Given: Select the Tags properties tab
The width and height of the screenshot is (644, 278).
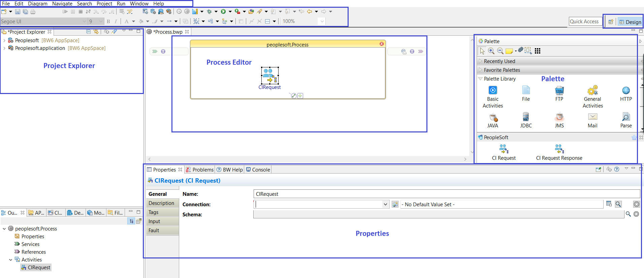Looking at the screenshot, I should click(162, 212).
